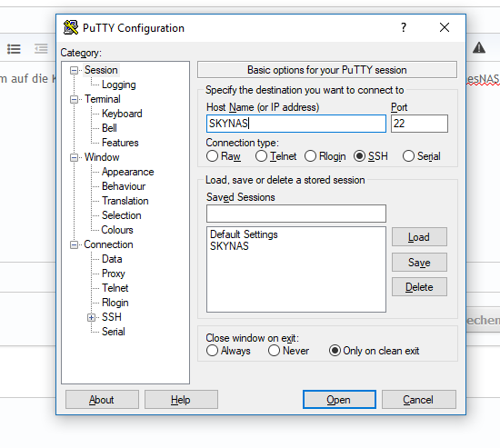
Task: Open the Data category
Action: pyautogui.click(x=112, y=259)
